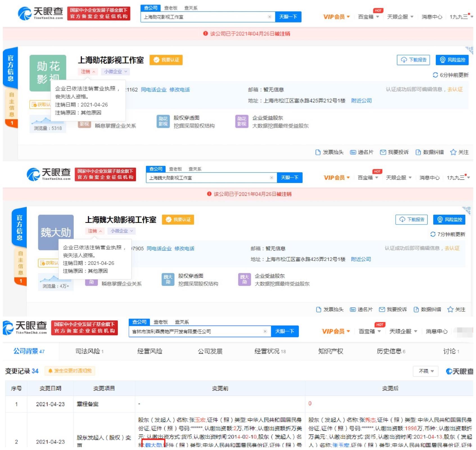Switch to 司法风险 tab
This screenshot has height=450, width=476.
pos(89,351)
